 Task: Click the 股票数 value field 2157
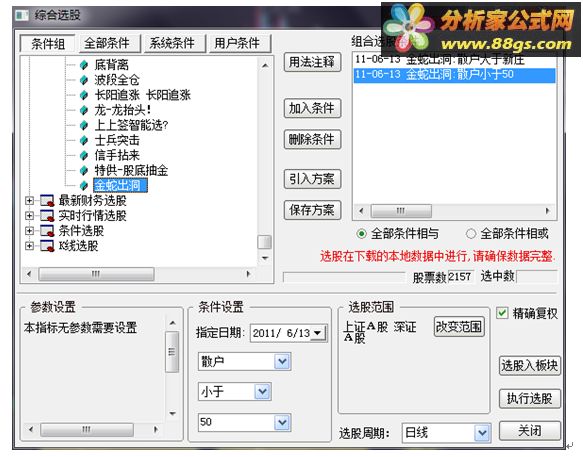pyautogui.click(x=460, y=276)
